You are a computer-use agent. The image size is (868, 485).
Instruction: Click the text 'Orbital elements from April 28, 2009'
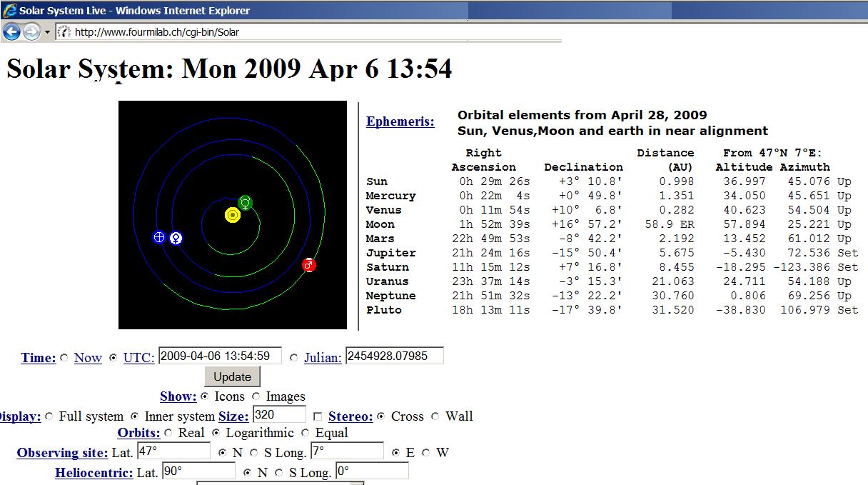pyautogui.click(x=582, y=115)
